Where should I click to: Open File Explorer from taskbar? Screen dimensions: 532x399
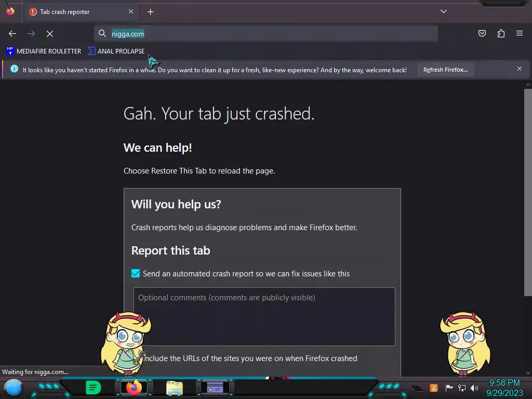(175, 388)
